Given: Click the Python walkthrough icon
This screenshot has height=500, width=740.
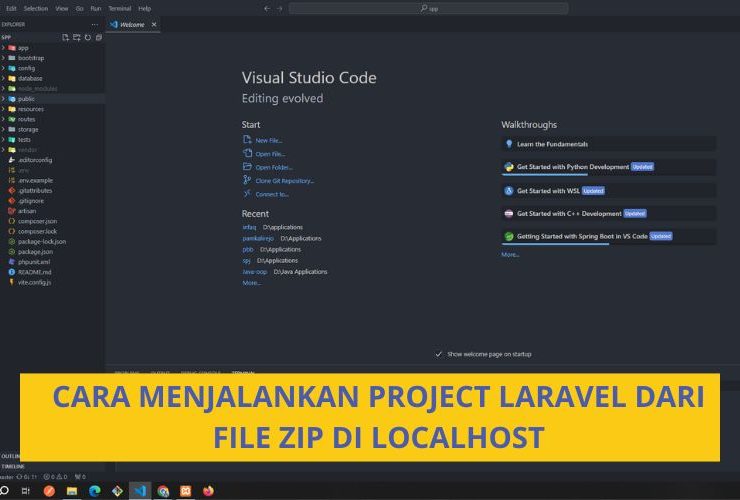Looking at the screenshot, I should pos(509,167).
